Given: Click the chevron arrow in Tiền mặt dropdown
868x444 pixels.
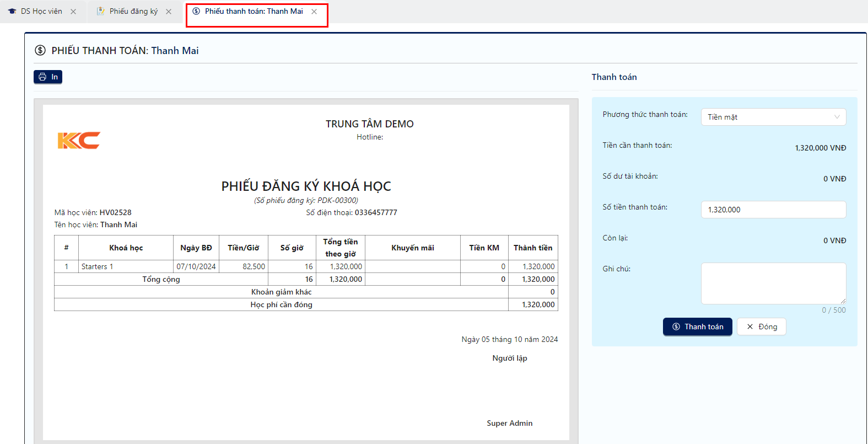Looking at the screenshot, I should point(837,117).
